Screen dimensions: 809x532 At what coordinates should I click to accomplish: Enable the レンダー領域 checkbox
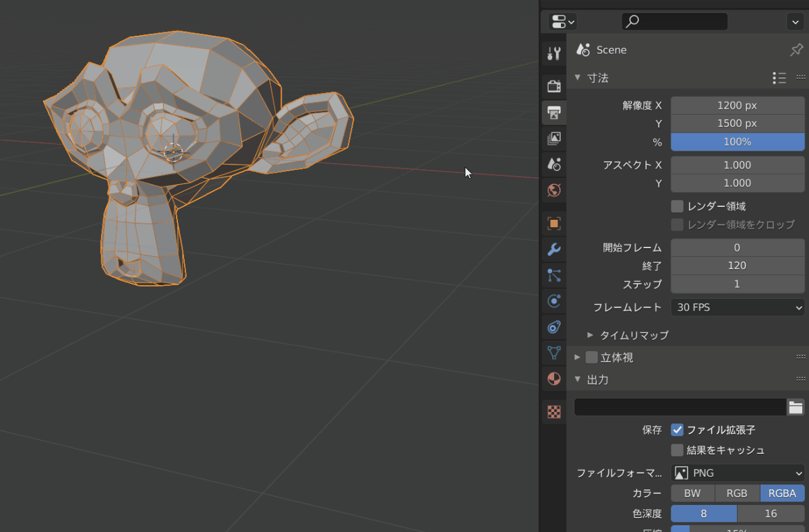[x=678, y=206]
